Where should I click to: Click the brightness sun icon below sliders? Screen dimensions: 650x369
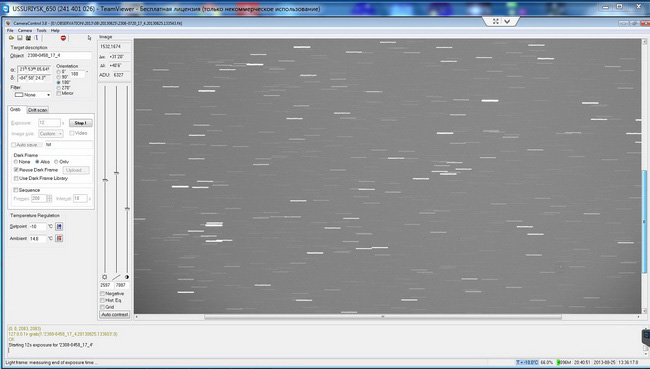click(104, 277)
